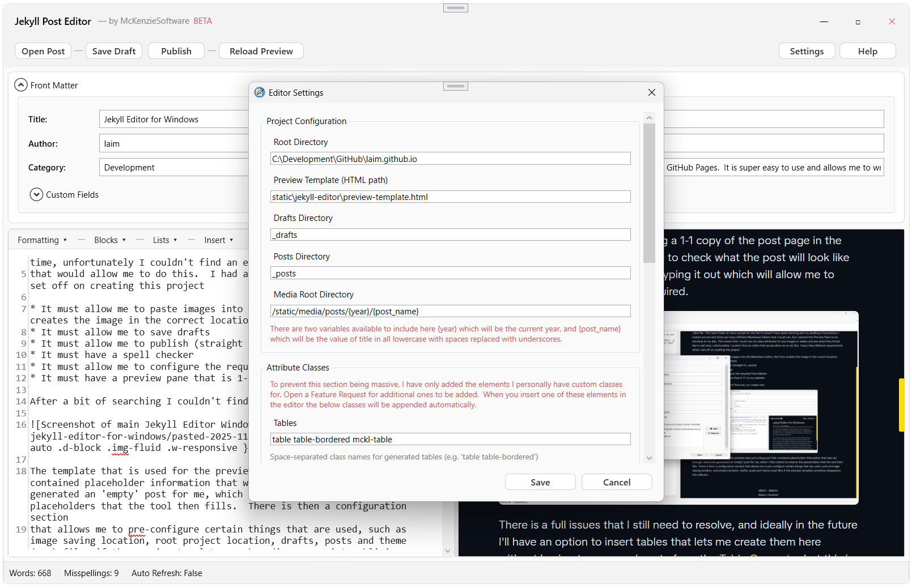The image size is (912, 588).
Task: Open the Lists dropdown
Action: click(x=164, y=240)
